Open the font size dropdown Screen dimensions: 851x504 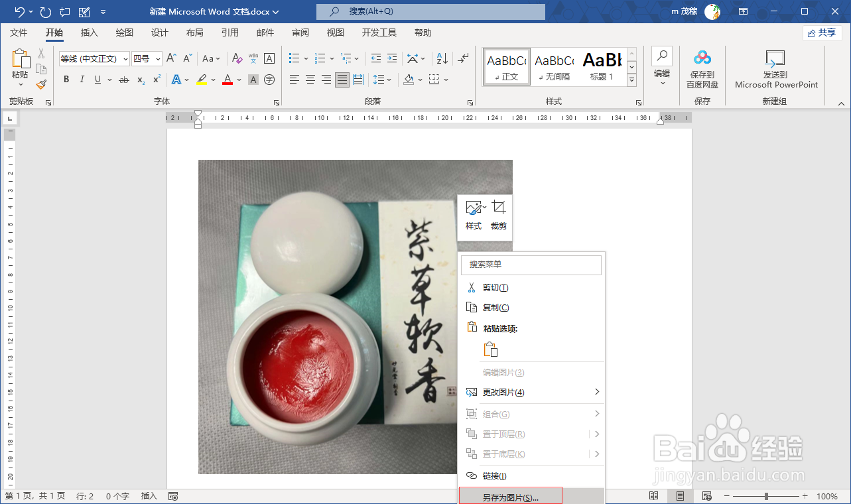pos(158,59)
